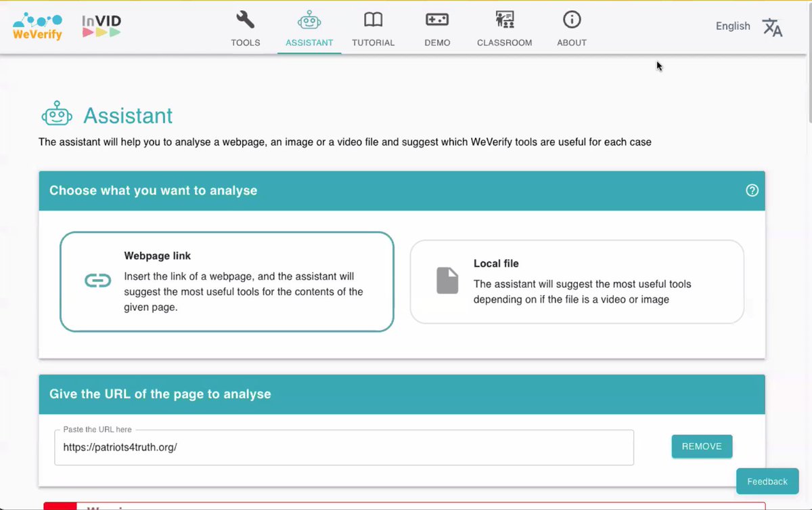Click "Choose what you want to analyse" header
812x510 pixels.
point(402,190)
